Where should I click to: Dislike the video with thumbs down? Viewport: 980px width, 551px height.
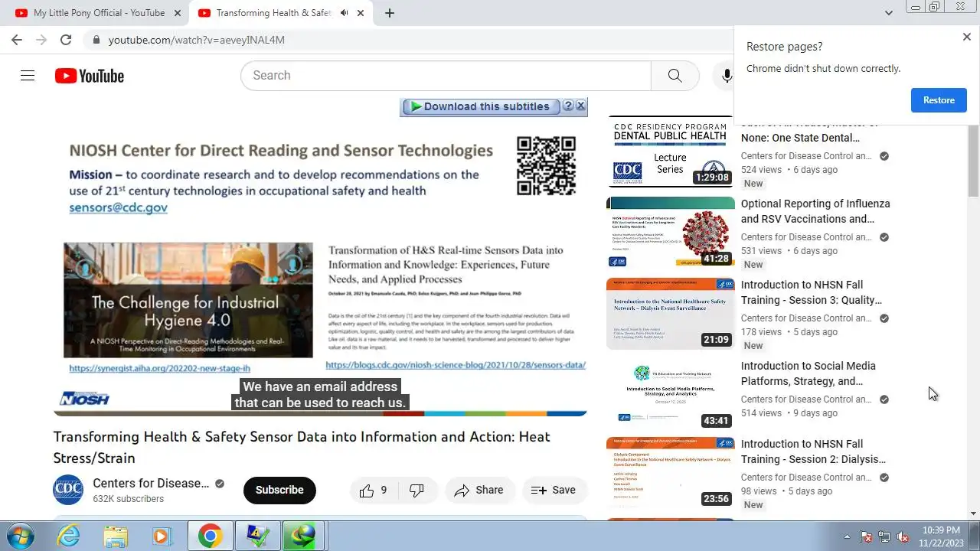(x=417, y=490)
